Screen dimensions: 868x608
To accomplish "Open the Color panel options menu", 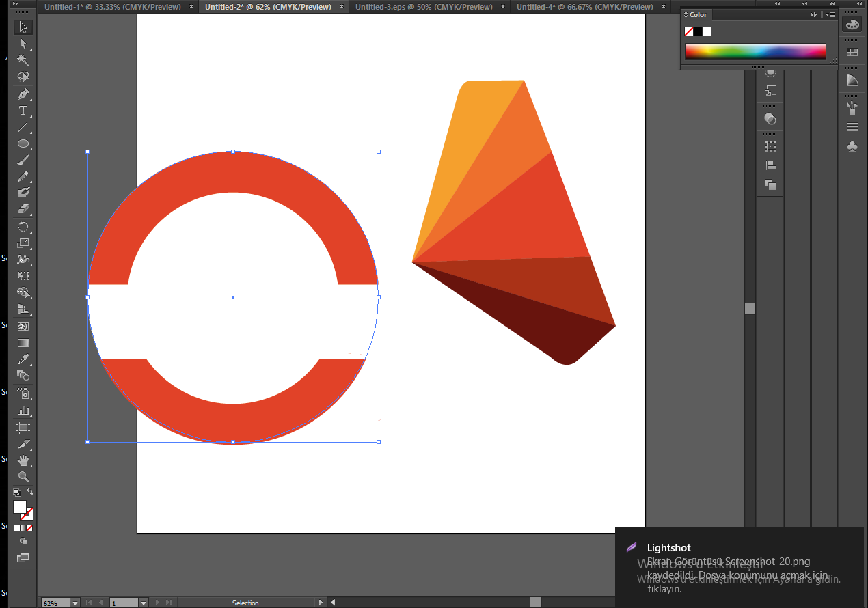I will [830, 14].
